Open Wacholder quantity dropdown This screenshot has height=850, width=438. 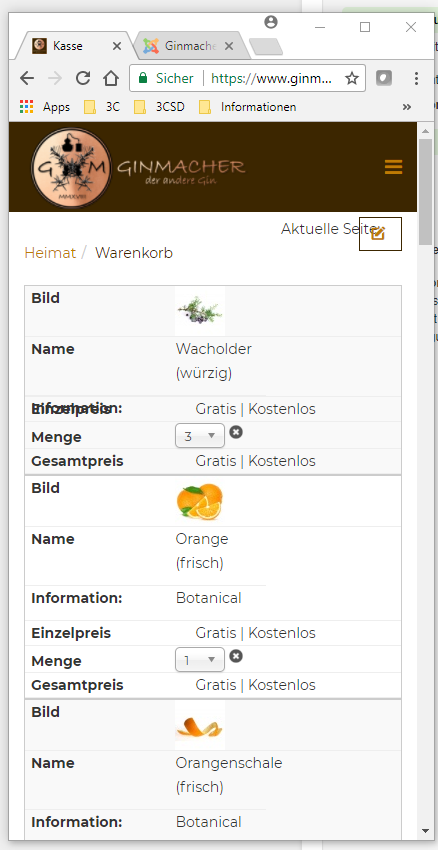click(199, 436)
